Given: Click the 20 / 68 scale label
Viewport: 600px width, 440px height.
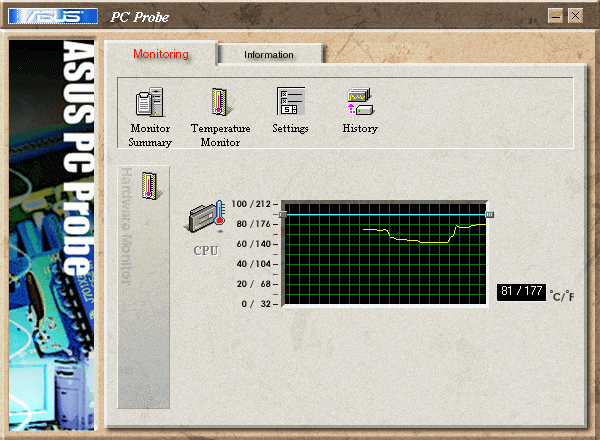Looking at the screenshot, I should [253, 284].
